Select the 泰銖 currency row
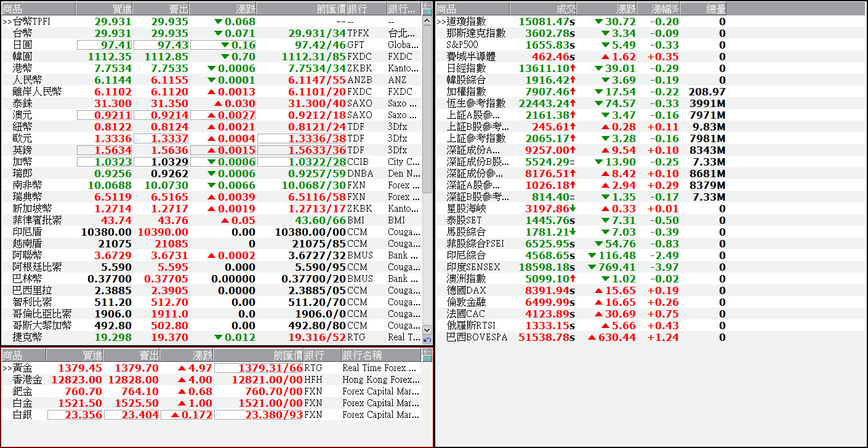Screen dimensions: 868x448 (212, 103)
